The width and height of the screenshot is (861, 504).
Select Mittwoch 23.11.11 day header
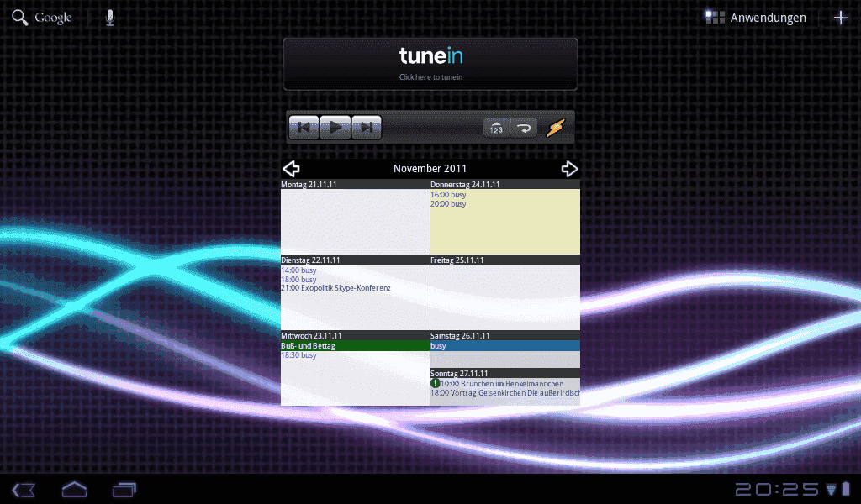click(x=355, y=336)
